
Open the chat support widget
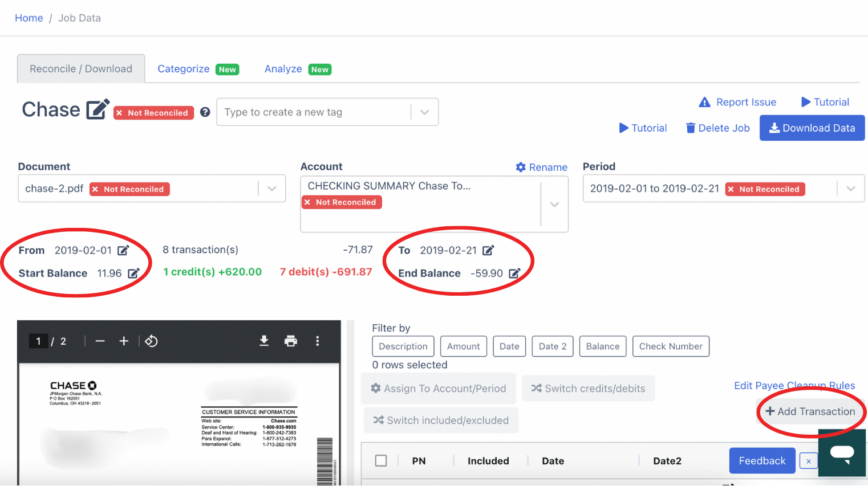(x=842, y=453)
